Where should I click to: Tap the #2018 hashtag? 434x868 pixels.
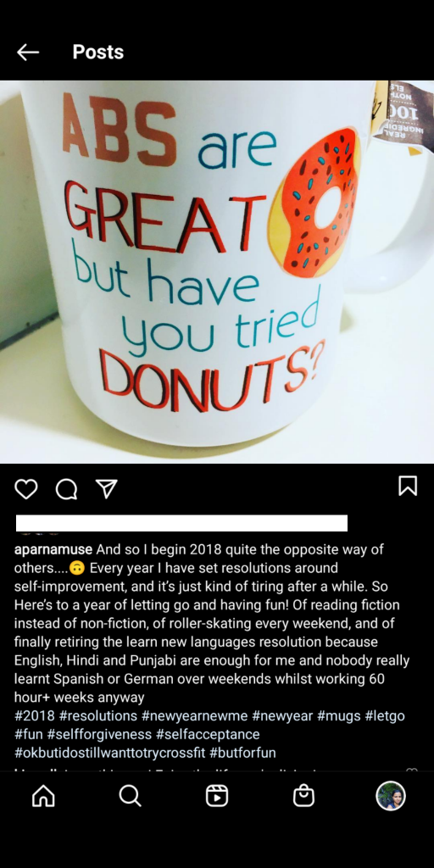tap(34, 715)
